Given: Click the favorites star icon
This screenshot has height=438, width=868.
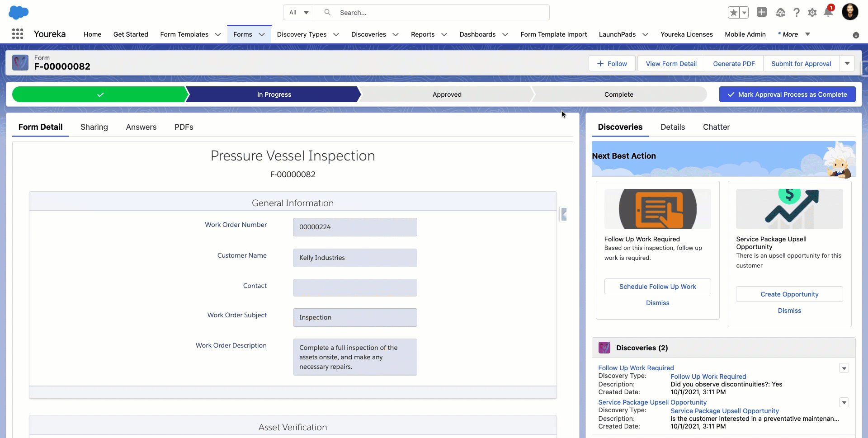Looking at the screenshot, I should (733, 13).
